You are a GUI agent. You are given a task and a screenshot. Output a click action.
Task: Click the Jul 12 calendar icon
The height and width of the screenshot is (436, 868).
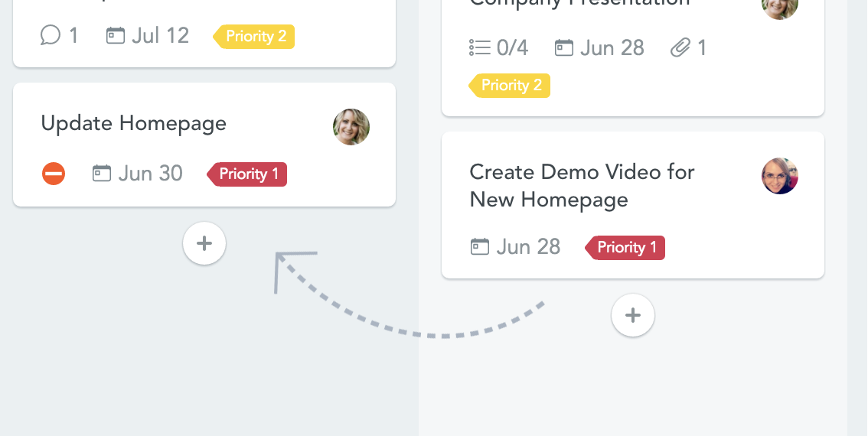click(116, 36)
